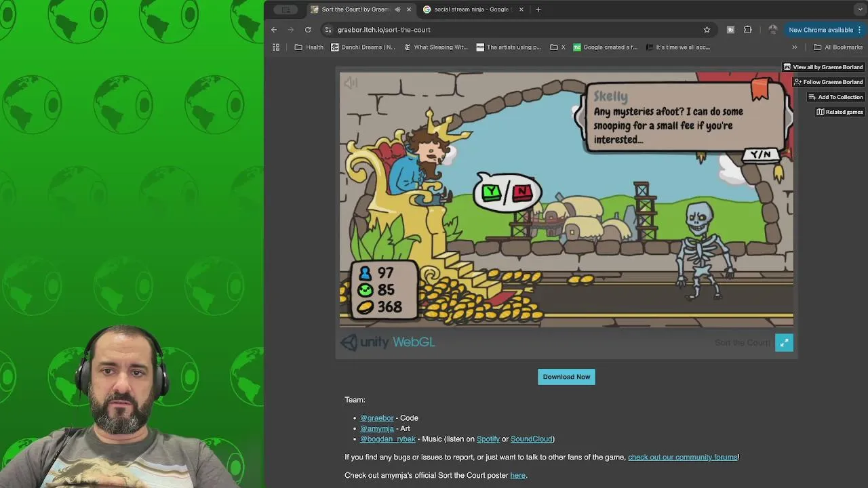This screenshot has width=868, height=488.
Task: Expand hidden bookmarks chevron
Action: pos(795,47)
